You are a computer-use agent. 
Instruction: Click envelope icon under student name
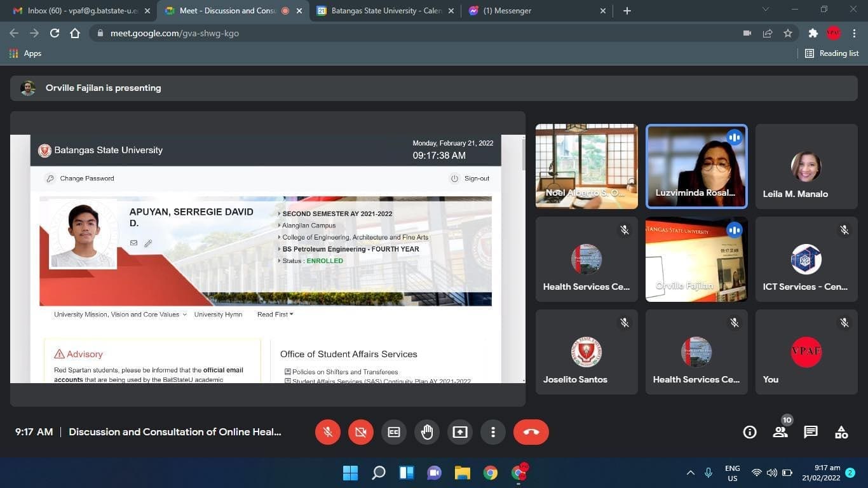[133, 243]
